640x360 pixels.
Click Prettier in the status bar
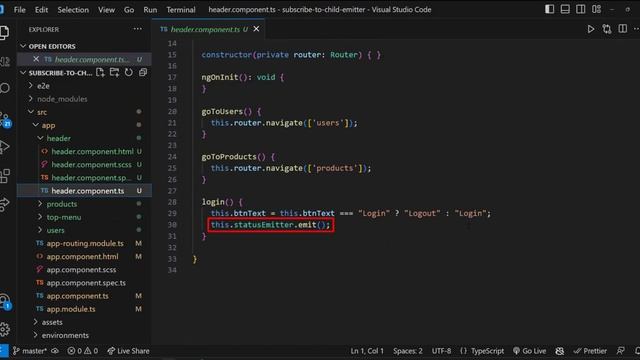point(590,351)
